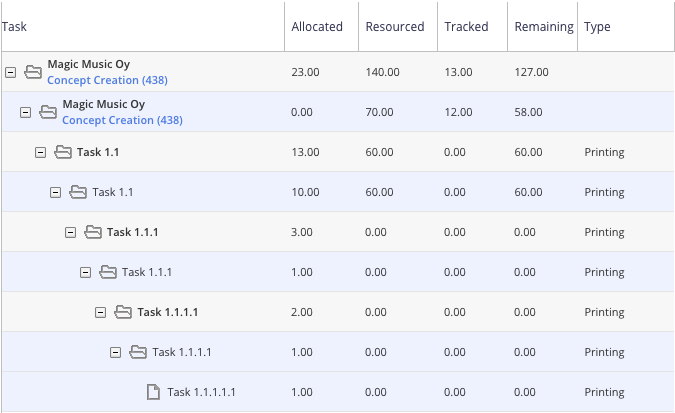Click folder icon of second Magic Music Oy row
675x413 pixels.
click(48, 112)
